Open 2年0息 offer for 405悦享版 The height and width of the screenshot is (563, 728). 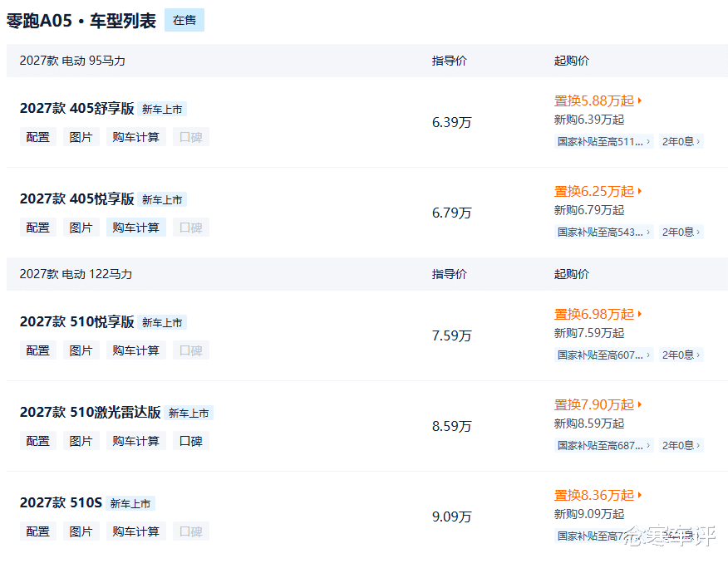[x=681, y=232]
